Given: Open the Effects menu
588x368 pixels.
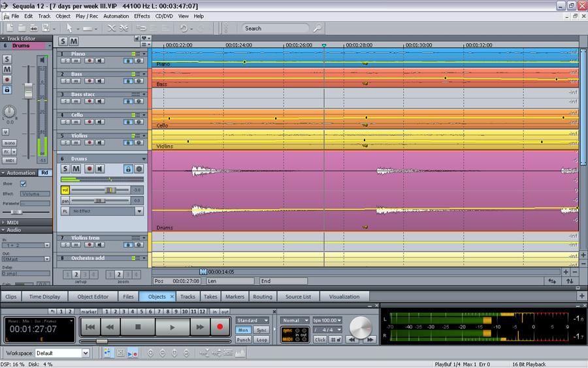Looking at the screenshot, I should (142, 16).
